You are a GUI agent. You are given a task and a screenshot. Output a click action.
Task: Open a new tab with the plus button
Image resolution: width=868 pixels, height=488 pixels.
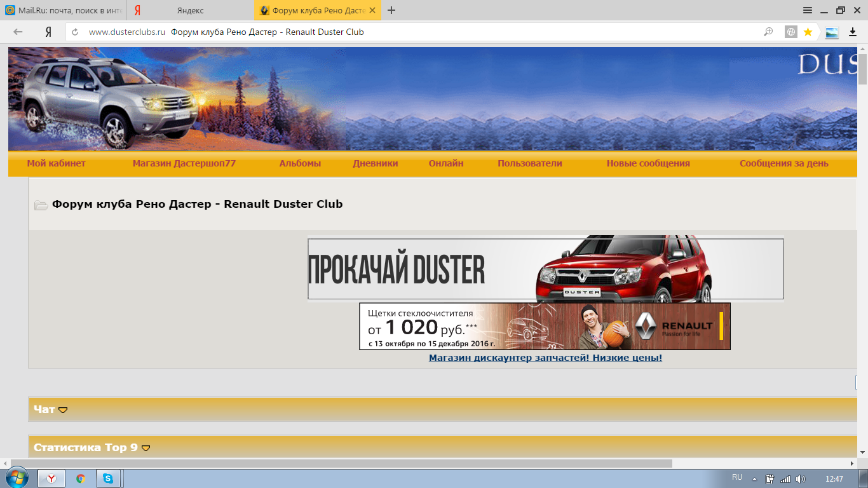pos(391,10)
